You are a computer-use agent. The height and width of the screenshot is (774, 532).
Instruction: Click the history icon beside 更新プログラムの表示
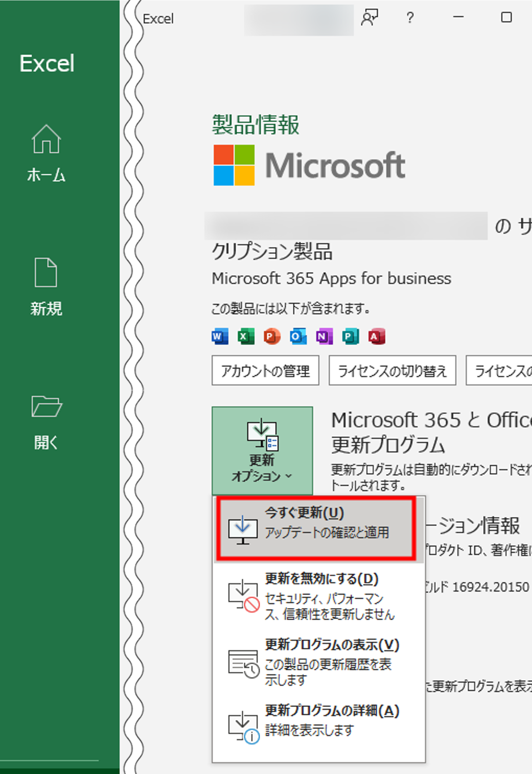click(x=243, y=664)
